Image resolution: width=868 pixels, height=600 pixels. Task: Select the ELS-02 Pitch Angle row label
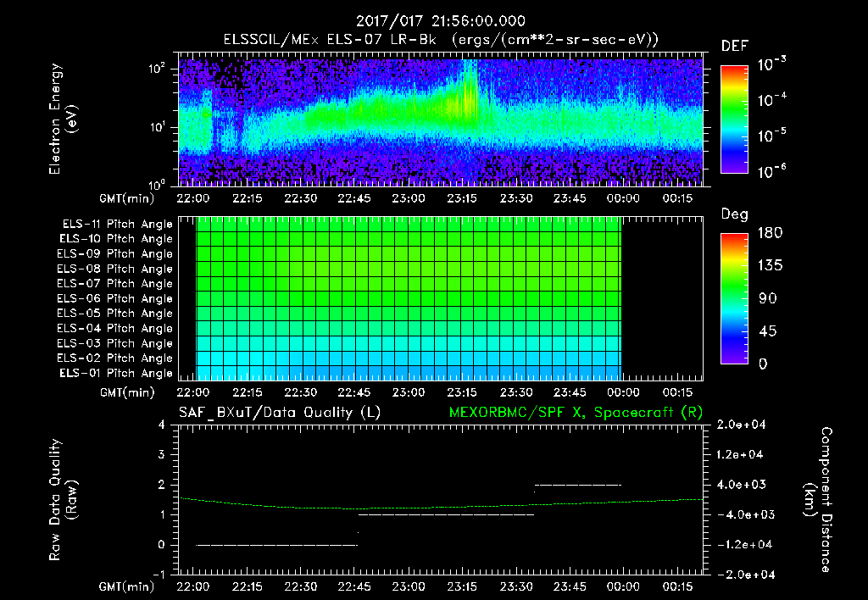115,358
